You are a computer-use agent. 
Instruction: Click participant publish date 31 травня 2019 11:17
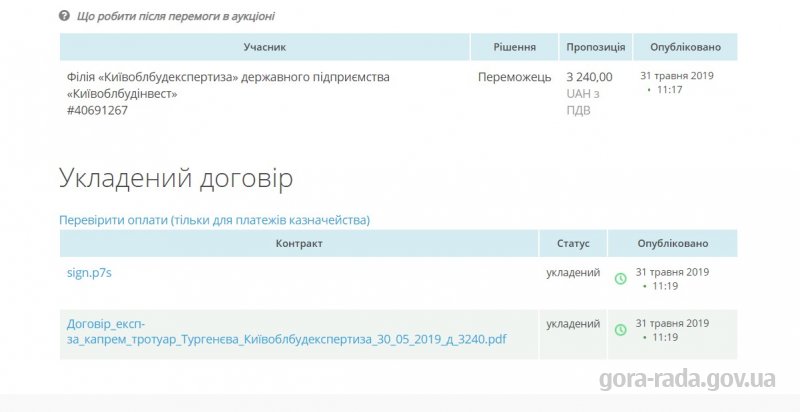coord(677,83)
